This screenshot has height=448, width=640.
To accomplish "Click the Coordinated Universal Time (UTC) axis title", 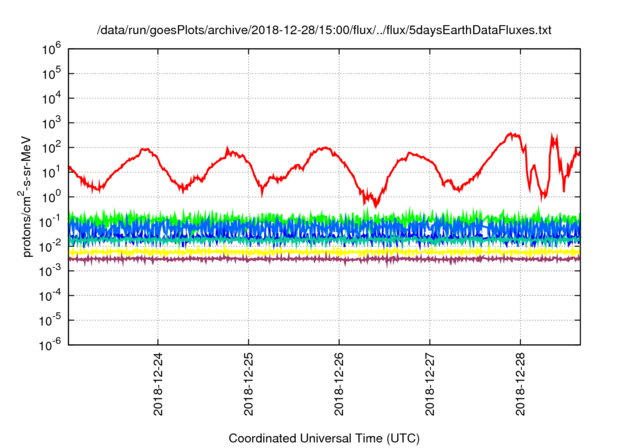I will tap(324, 438).
